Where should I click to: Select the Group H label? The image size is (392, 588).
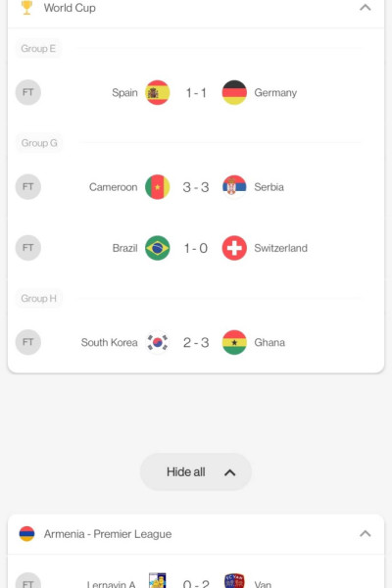tap(38, 299)
